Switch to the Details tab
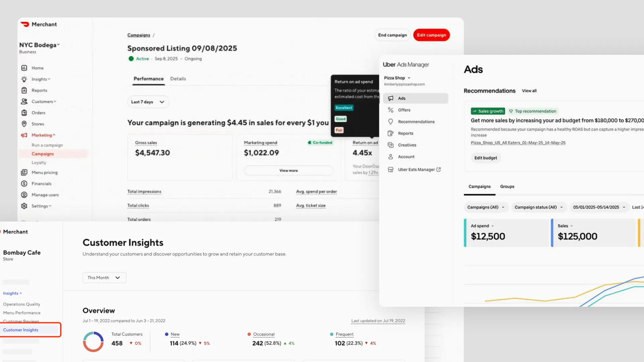 (x=178, y=79)
